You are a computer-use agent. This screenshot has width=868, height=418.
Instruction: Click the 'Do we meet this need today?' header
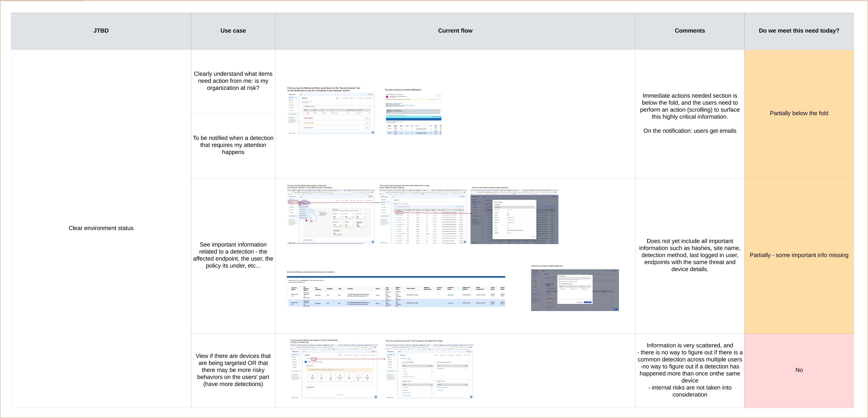(798, 31)
